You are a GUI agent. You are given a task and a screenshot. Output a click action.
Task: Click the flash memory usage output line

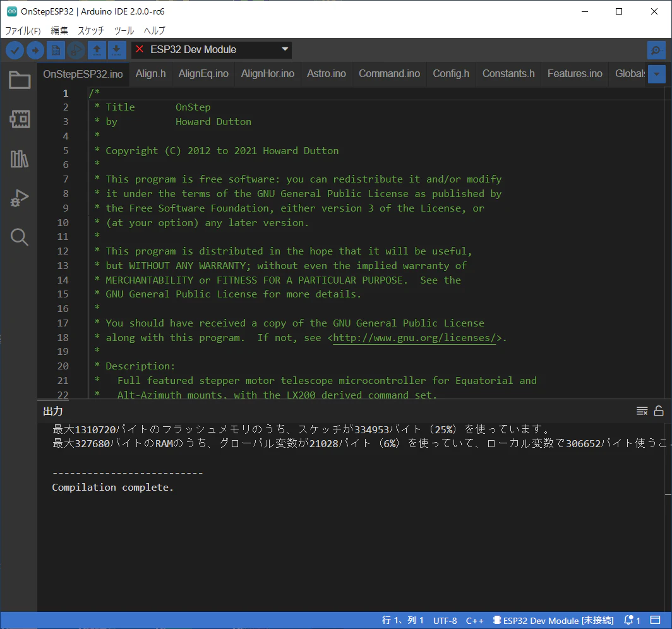pos(301,429)
